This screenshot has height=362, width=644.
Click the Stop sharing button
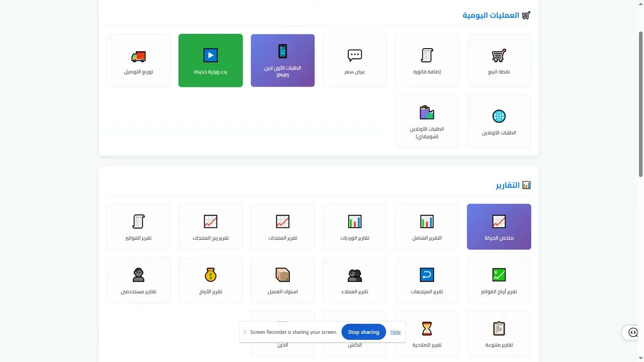(363, 332)
